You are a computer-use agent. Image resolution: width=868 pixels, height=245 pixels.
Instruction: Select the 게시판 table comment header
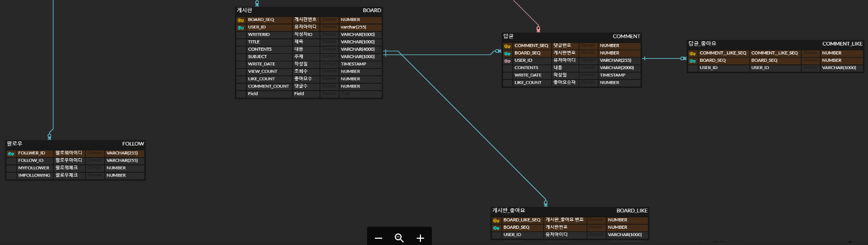(x=244, y=10)
